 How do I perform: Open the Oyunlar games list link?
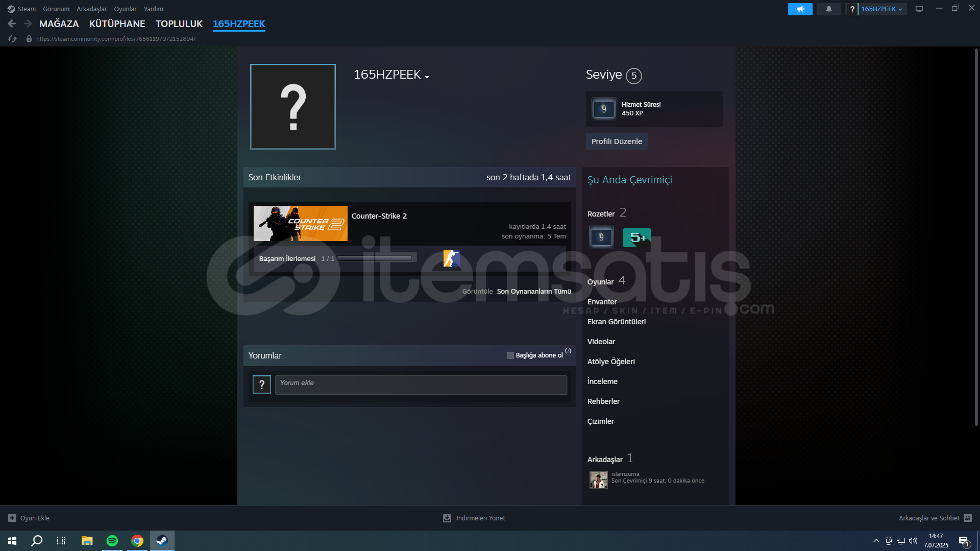click(x=601, y=282)
